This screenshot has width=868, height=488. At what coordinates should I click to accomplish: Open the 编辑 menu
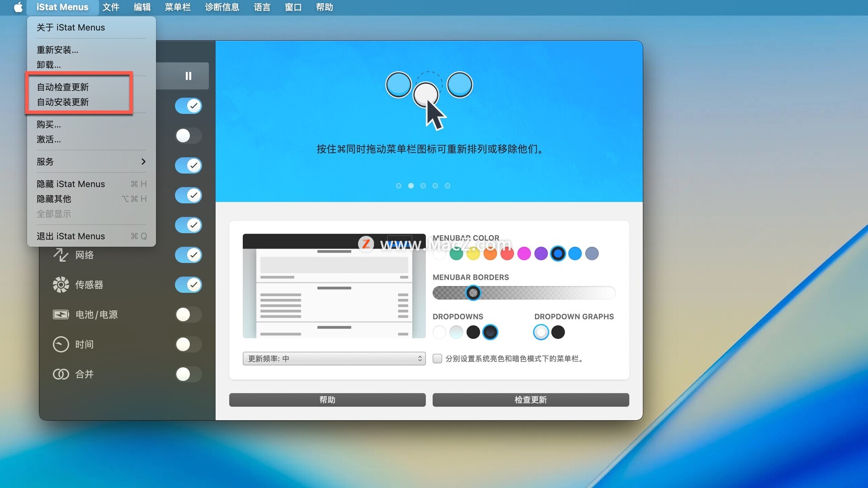point(142,7)
